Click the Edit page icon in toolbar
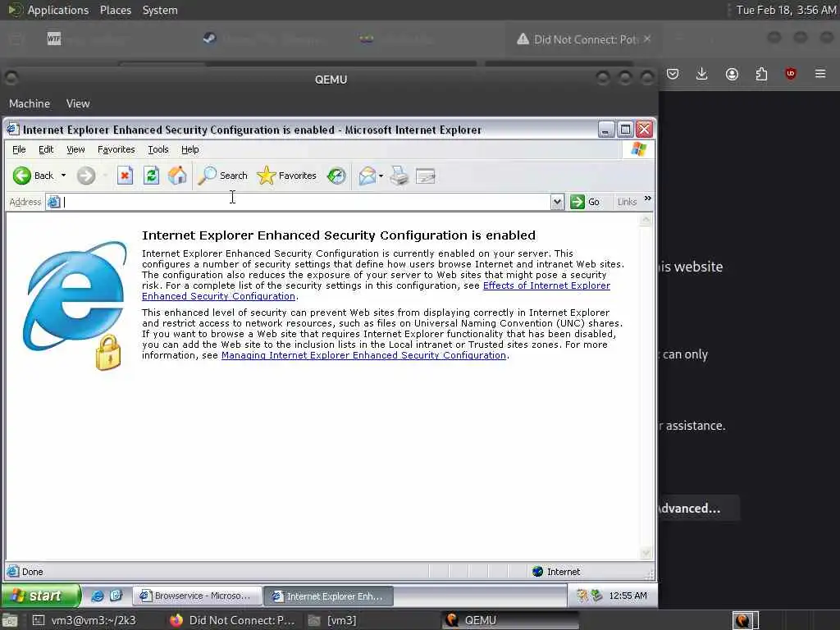 coord(426,176)
